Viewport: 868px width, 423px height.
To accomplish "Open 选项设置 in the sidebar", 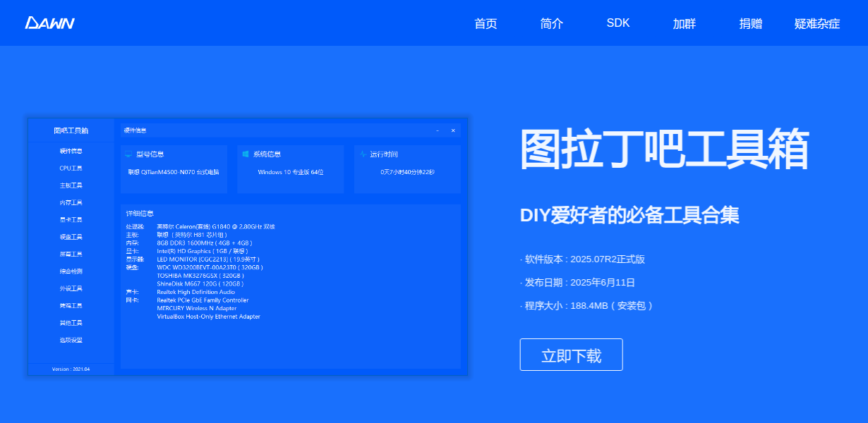I will pyautogui.click(x=71, y=340).
